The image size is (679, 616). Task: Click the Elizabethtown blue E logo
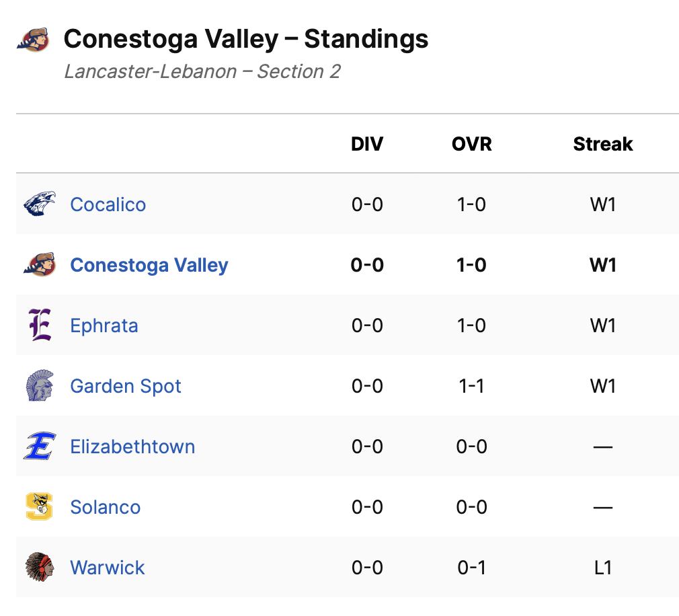point(40,446)
